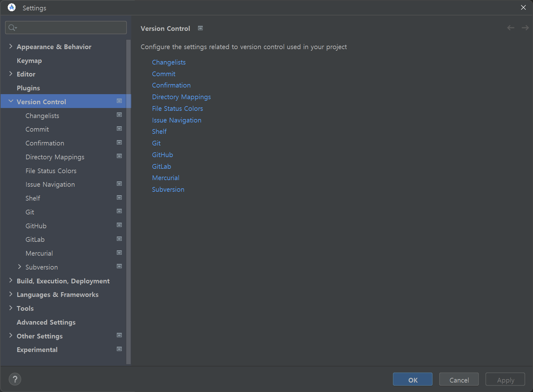
Task: Click the Cancel button
Action: pos(459,379)
